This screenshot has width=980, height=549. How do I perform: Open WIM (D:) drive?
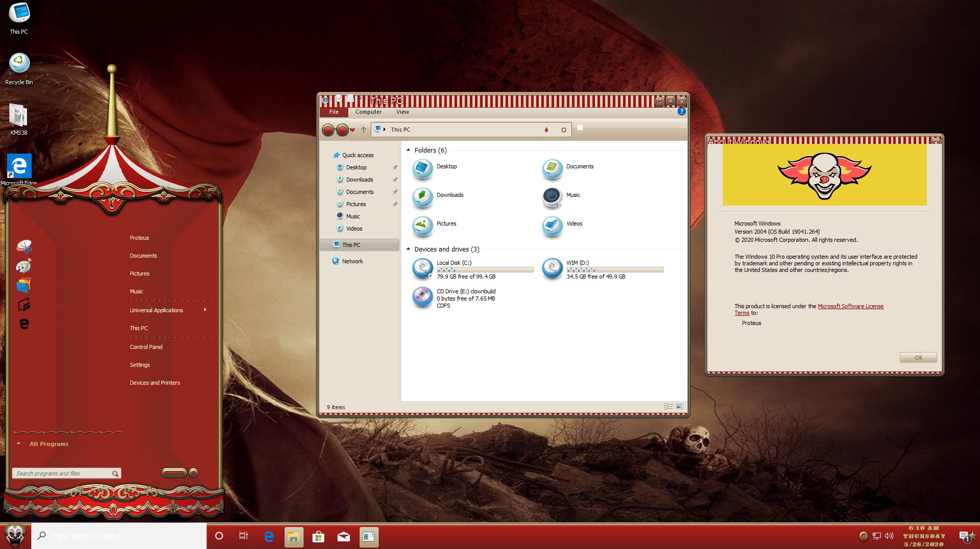click(603, 269)
